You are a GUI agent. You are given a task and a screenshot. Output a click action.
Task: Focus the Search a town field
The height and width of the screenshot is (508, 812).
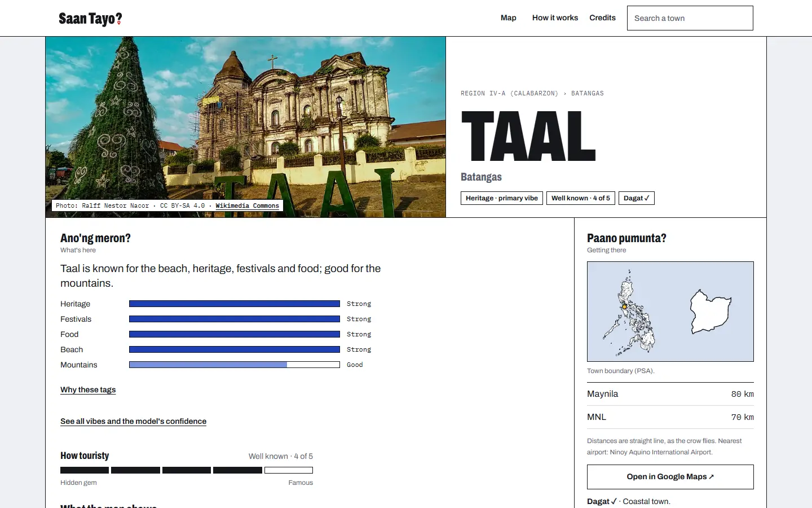[690, 18]
